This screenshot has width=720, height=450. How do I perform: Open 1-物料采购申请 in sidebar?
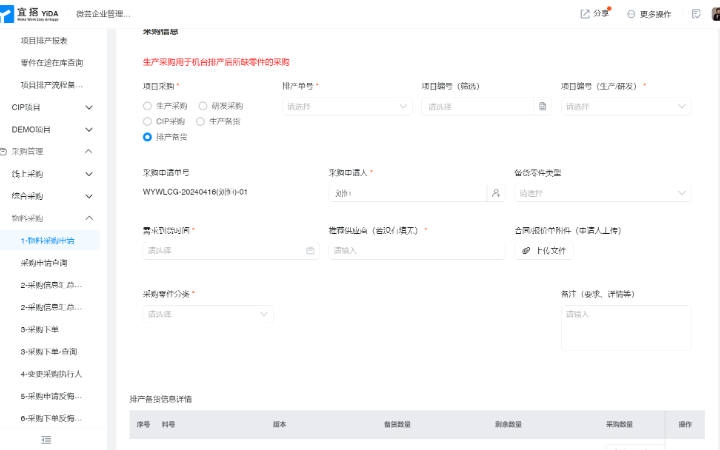pyautogui.click(x=47, y=241)
